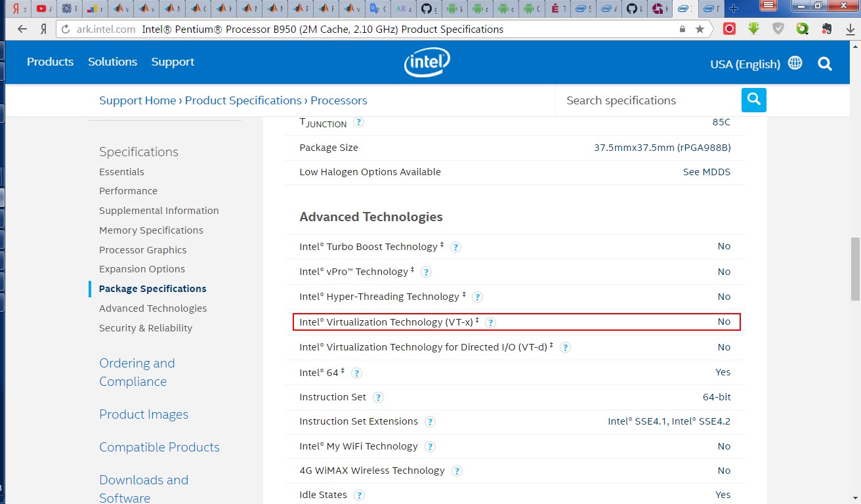Switch to the Google Translate browser tab
This screenshot has width=861, height=504.
[x=377, y=9]
